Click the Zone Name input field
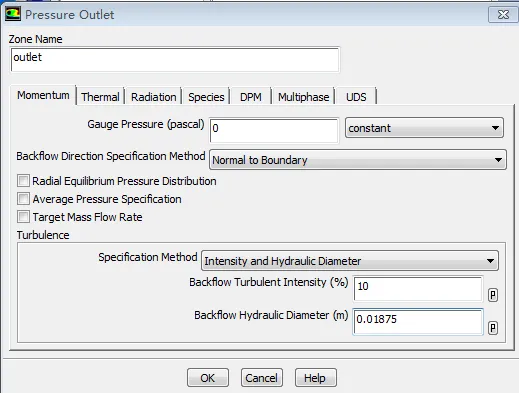This screenshot has height=393, width=519. tap(175, 60)
